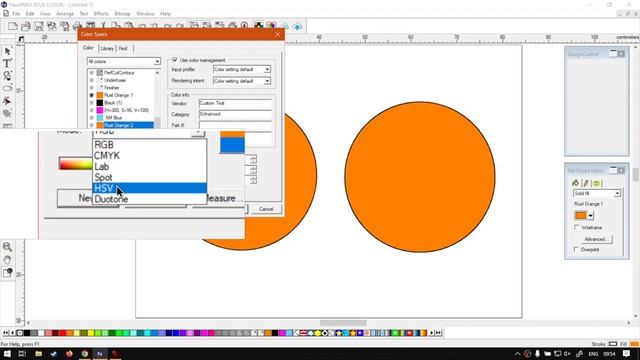Toggle Use color management checkbox

click(175, 60)
